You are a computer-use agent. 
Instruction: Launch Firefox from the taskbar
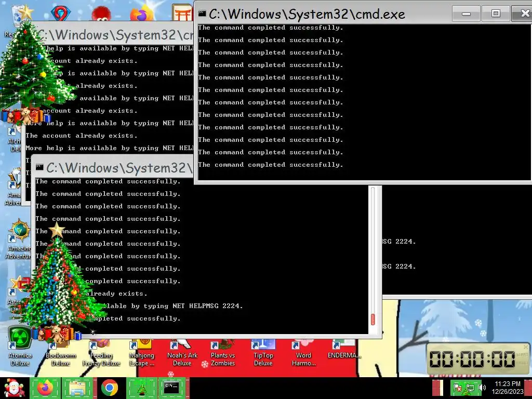45,388
